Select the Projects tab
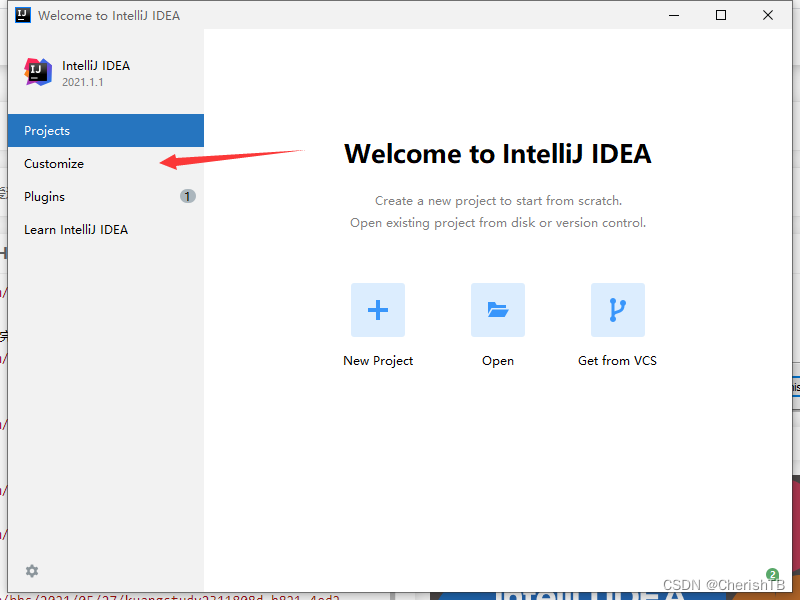 [x=106, y=131]
